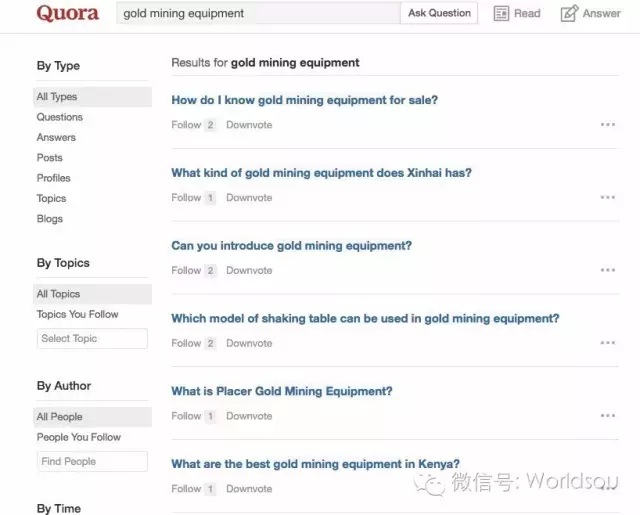Click the Ask Question button
Viewport: 640px width, 515px height.
coord(439,13)
